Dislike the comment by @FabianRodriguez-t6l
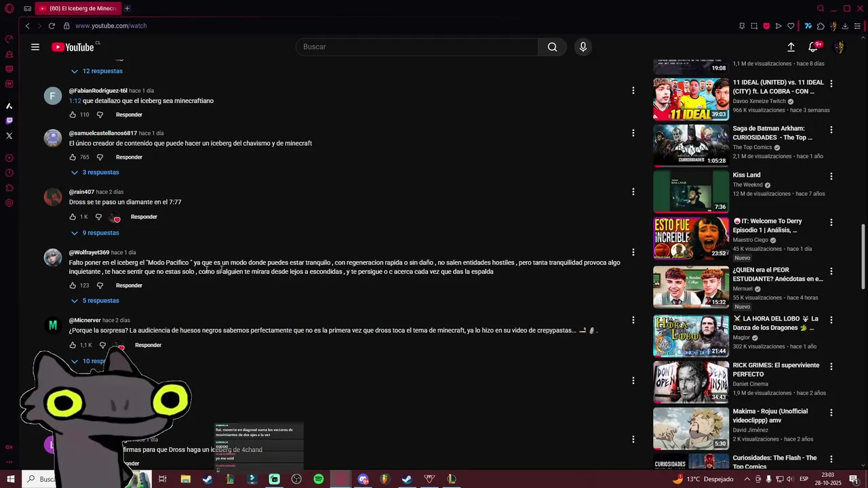The height and width of the screenshot is (488, 868). point(100,115)
